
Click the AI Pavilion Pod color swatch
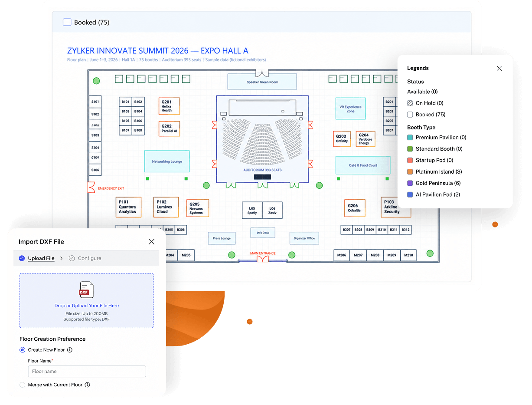[x=410, y=194]
